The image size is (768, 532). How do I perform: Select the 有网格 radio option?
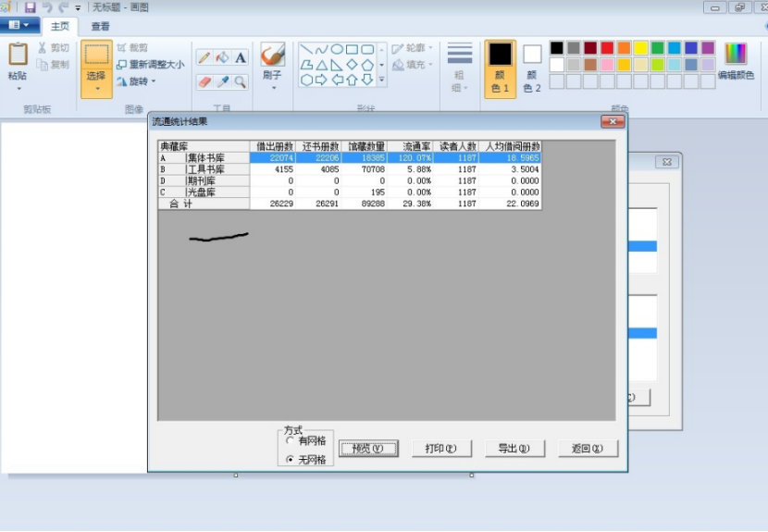[291, 440]
